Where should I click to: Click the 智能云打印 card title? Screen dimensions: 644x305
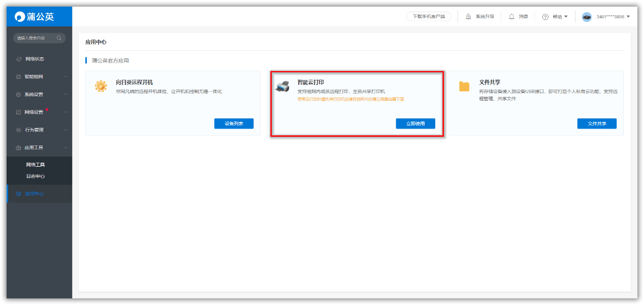pos(311,82)
